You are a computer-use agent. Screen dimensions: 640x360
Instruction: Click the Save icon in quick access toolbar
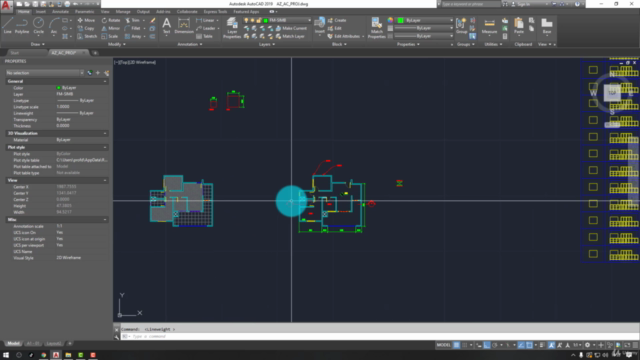(35, 4)
